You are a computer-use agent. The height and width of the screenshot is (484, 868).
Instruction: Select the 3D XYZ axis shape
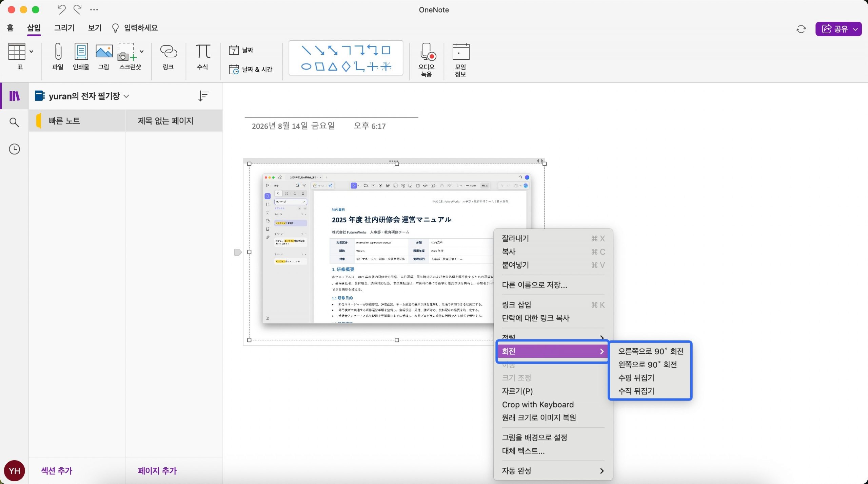click(386, 67)
